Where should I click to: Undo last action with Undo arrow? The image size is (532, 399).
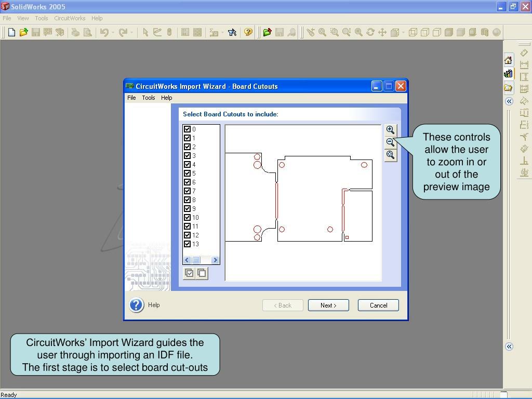(104, 32)
